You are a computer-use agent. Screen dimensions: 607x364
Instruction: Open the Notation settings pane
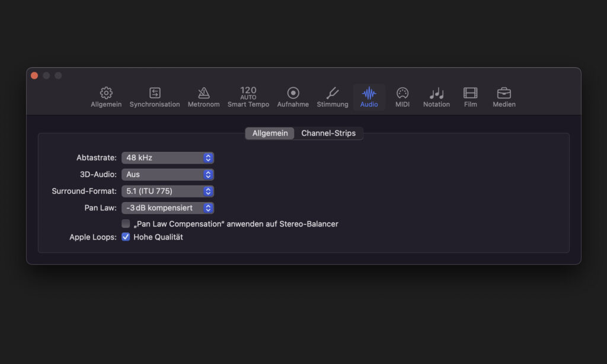click(x=436, y=97)
